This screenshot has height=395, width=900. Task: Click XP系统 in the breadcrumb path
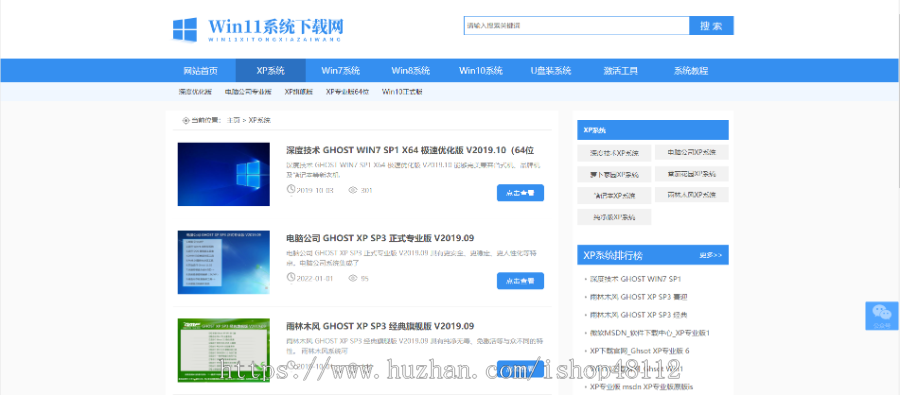pyautogui.click(x=259, y=121)
